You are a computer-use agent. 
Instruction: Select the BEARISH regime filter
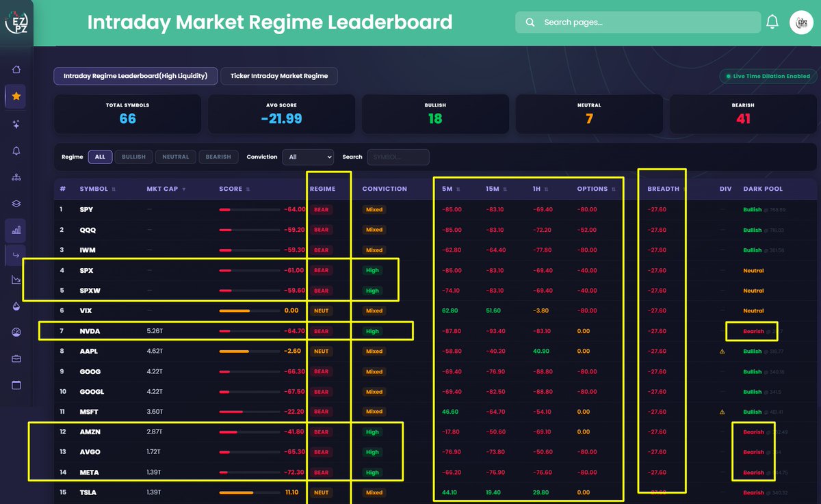218,157
